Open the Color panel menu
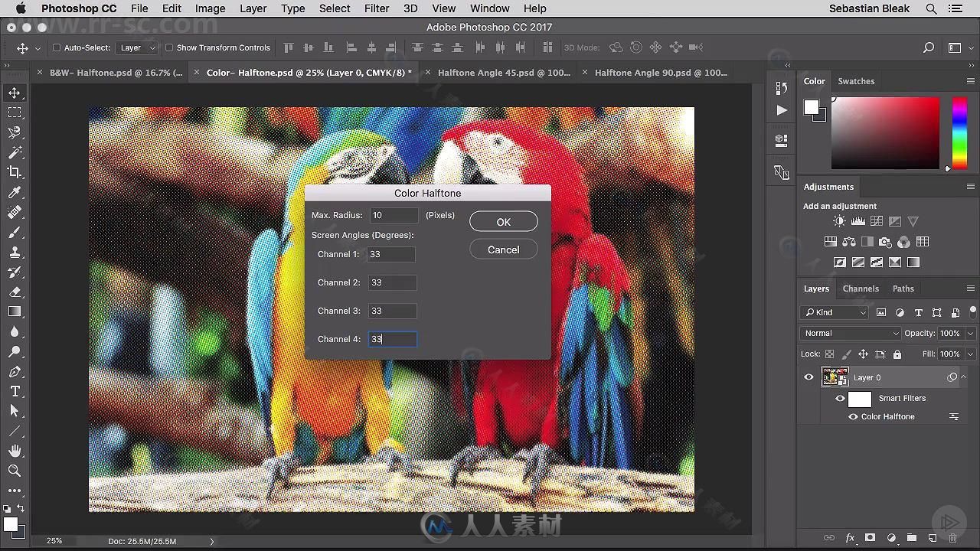Viewport: 980px width, 551px height. [970, 81]
